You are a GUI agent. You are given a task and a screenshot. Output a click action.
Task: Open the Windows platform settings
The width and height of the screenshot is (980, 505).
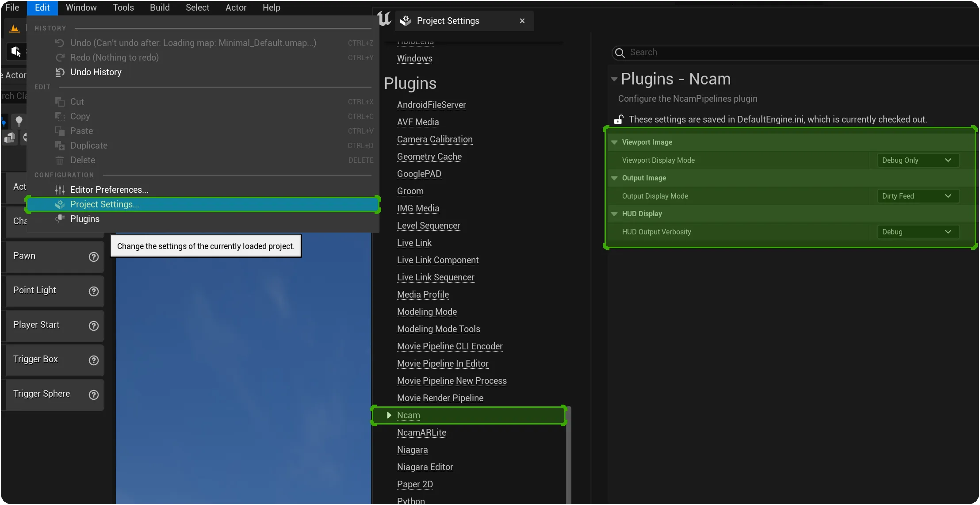(x=415, y=58)
